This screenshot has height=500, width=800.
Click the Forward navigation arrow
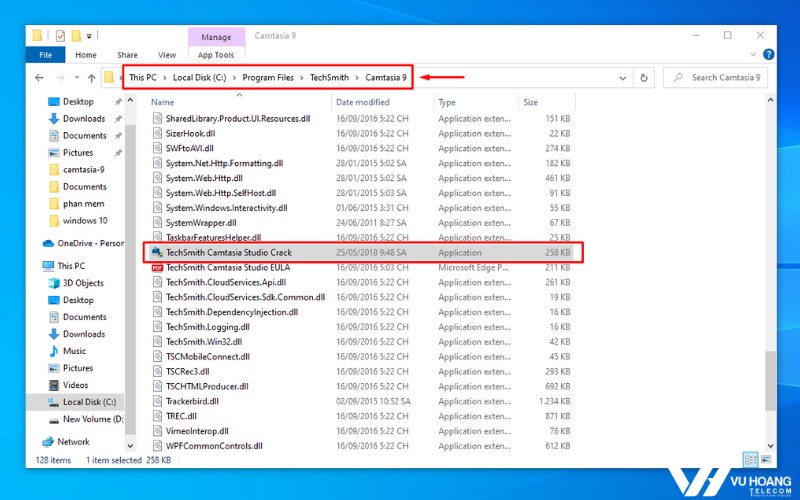click(x=60, y=78)
